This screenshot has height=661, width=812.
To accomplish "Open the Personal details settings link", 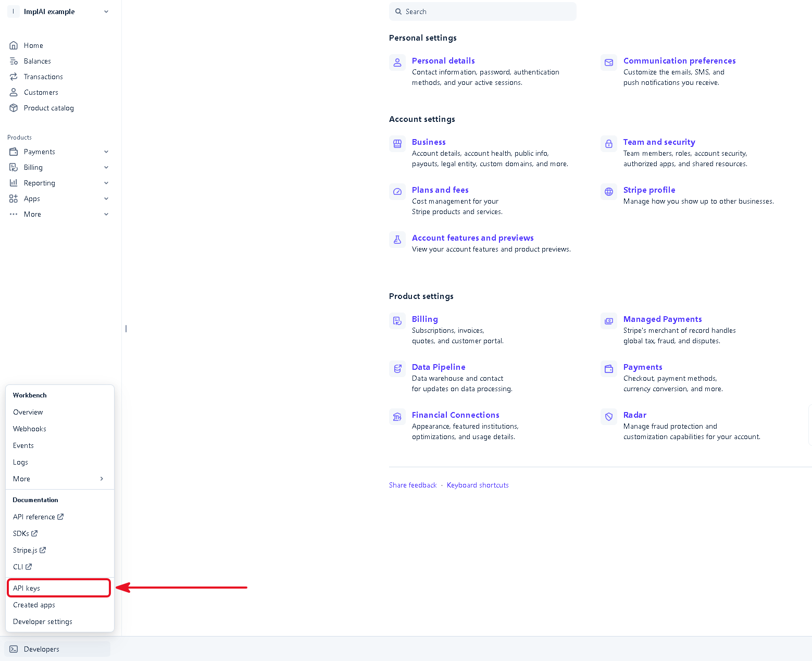I will (x=443, y=60).
